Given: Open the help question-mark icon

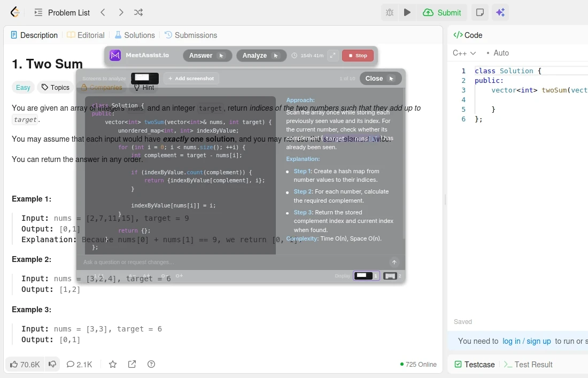Looking at the screenshot, I should (151, 364).
